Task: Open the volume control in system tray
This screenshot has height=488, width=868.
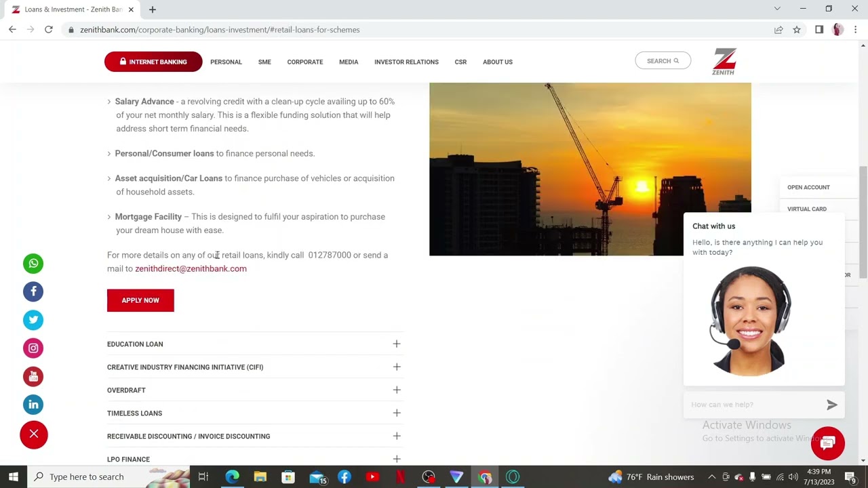Action: coord(793,476)
